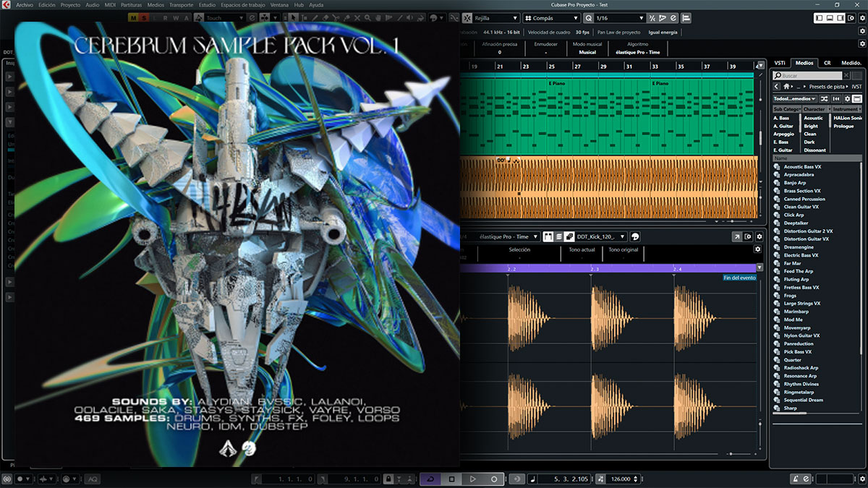Click the Iterative Quantize icon
Viewport: 868px width, 488px height.
(652, 17)
